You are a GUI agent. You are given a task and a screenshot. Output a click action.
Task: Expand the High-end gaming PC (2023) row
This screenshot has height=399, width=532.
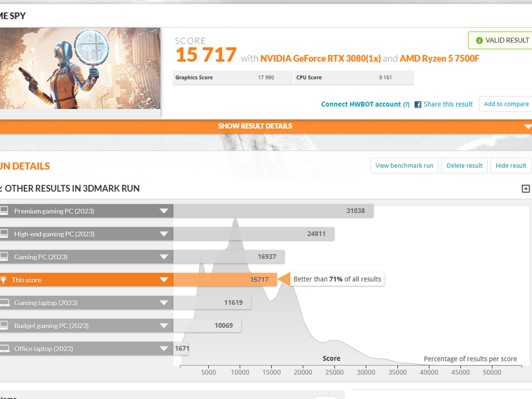pos(164,234)
